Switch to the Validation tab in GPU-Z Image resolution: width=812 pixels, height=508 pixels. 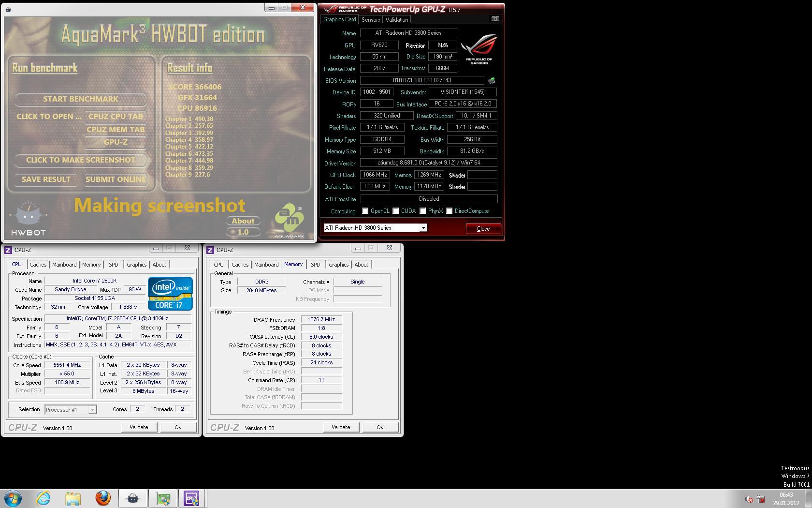397,20
